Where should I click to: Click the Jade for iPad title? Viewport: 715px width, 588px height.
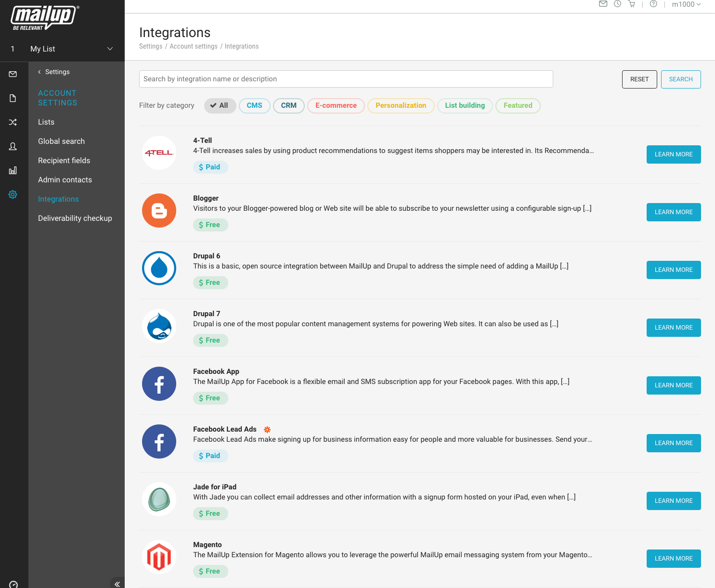coord(215,487)
